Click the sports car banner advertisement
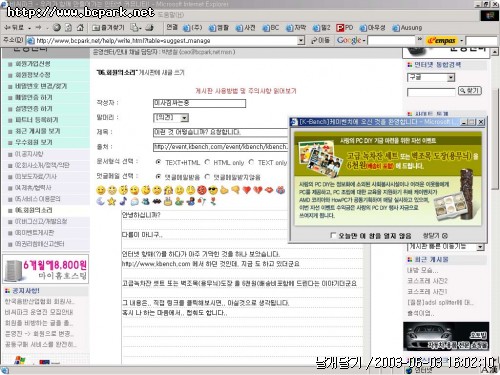The height and width of the screenshot is (375, 500). point(446,336)
